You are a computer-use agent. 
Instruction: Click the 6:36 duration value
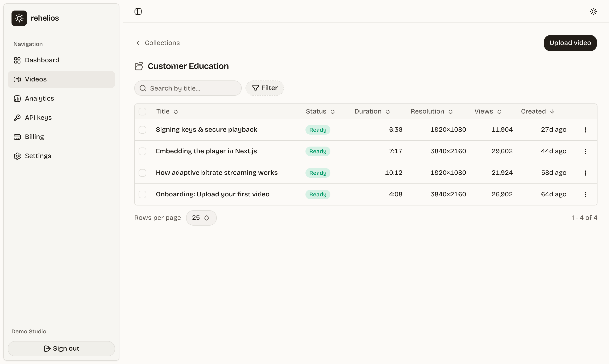pyautogui.click(x=395, y=130)
